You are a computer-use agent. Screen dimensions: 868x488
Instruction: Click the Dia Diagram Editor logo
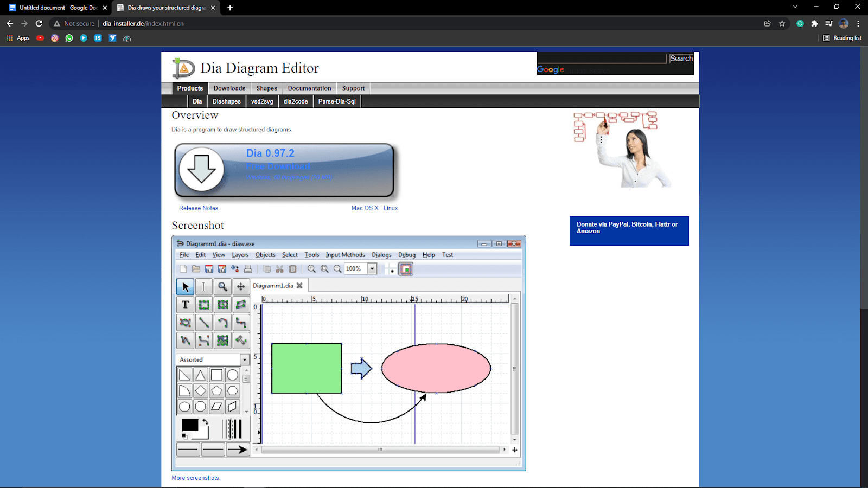tap(183, 68)
